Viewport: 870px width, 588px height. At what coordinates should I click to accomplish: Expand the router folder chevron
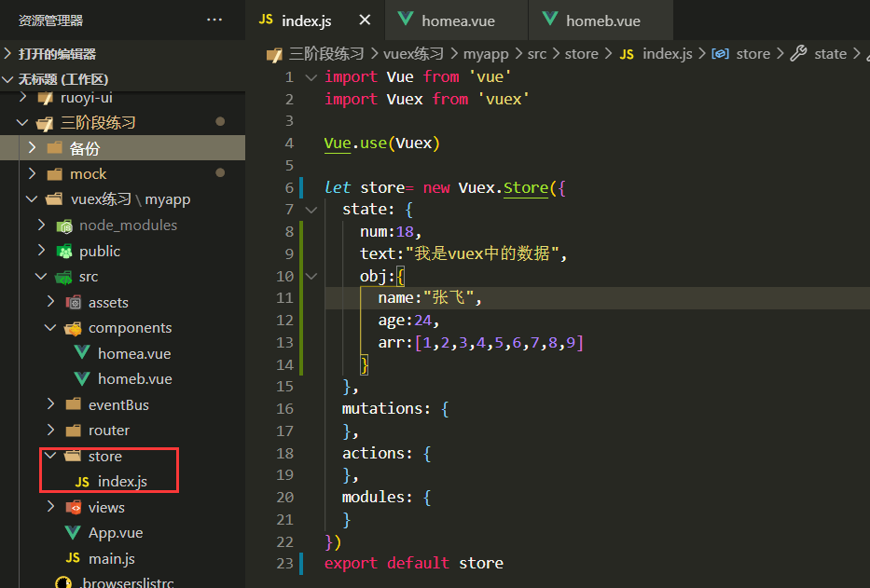click(x=51, y=430)
